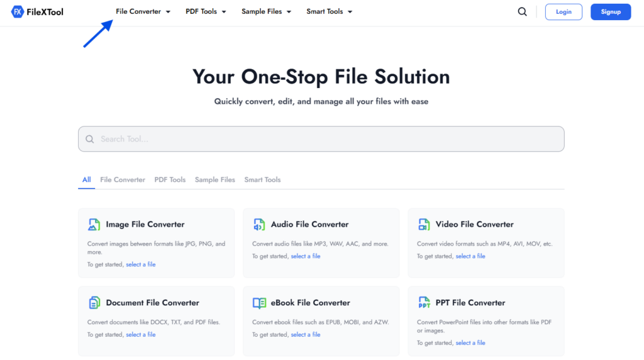
Task: Open the PPT File Converter title
Action: pos(470,303)
